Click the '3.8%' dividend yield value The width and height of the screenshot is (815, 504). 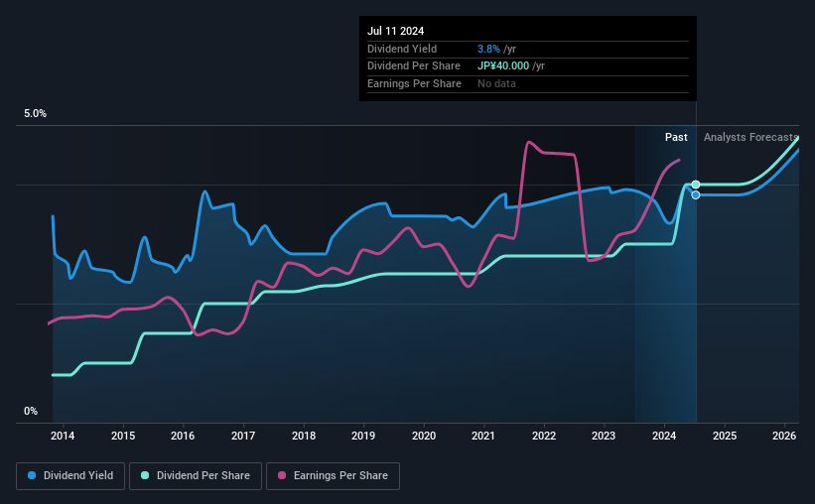488,49
